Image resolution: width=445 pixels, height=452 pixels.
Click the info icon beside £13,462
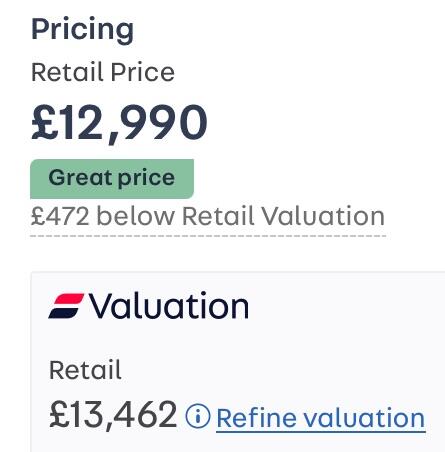(x=198, y=416)
